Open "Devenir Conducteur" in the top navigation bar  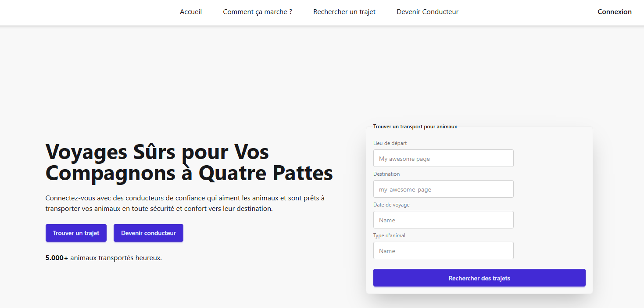pos(427,12)
